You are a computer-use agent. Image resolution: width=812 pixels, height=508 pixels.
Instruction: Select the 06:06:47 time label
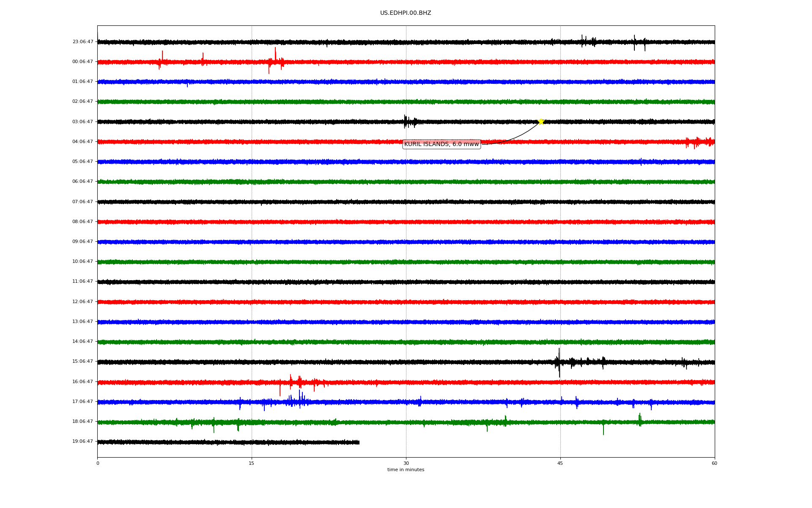(83, 182)
